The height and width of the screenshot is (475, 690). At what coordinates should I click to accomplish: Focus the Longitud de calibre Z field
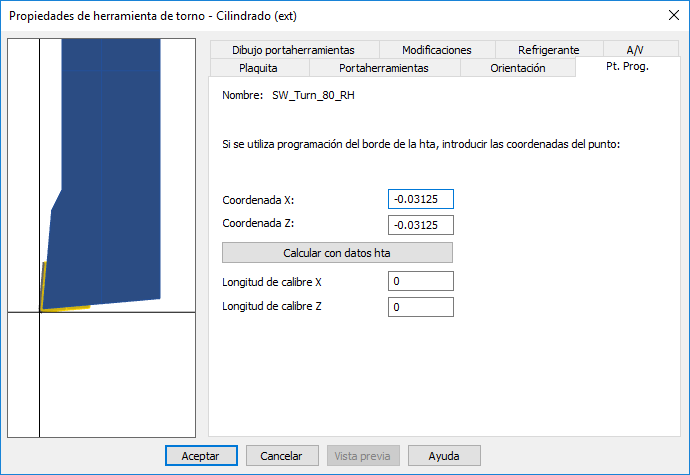[x=421, y=307]
